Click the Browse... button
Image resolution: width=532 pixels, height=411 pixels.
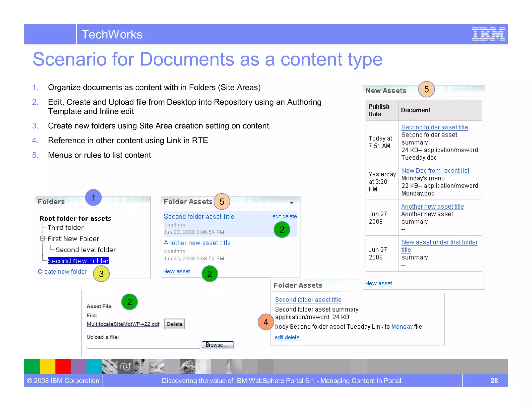point(218,345)
